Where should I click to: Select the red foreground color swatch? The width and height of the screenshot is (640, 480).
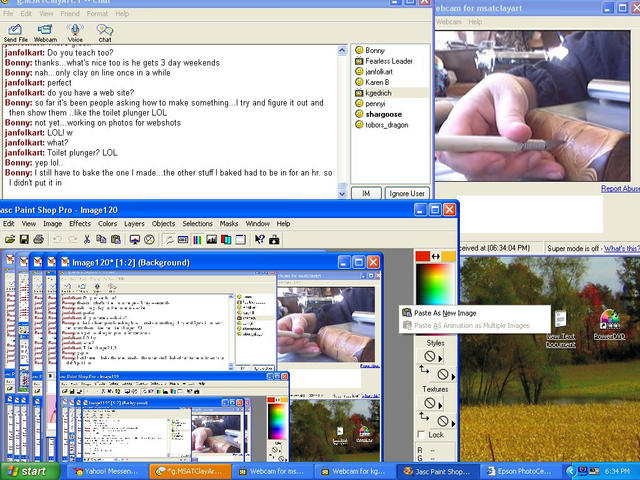[x=423, y=256]
